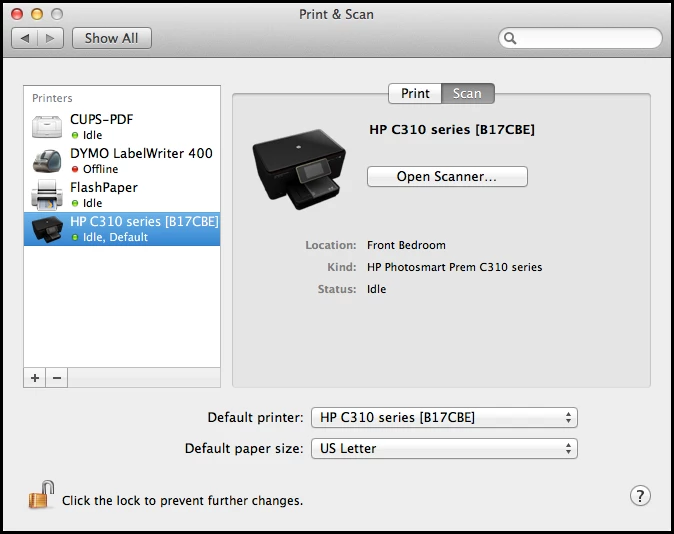Open the Default printer dropdown

[x=444, y=417]
